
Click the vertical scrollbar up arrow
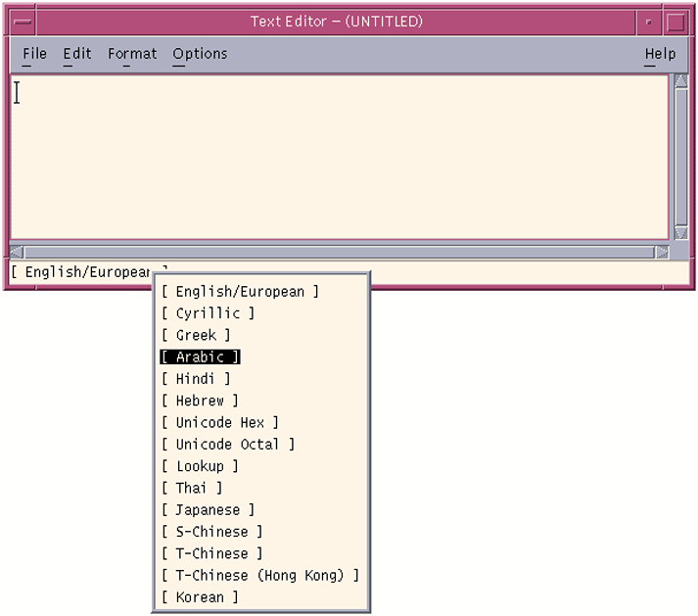pyautogui.click(x=681, y=81)
